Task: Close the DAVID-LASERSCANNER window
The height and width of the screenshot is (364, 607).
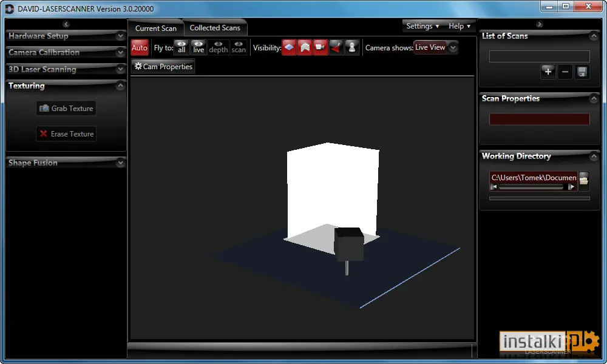Action: click(x=588, y=6)
